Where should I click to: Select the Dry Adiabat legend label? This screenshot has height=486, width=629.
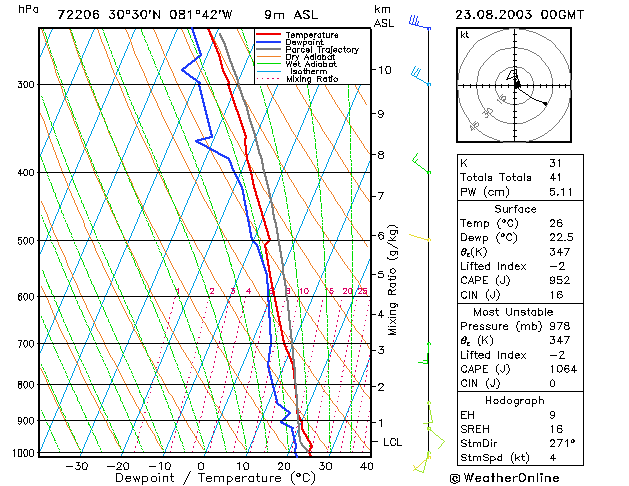[x=310, y=57]
